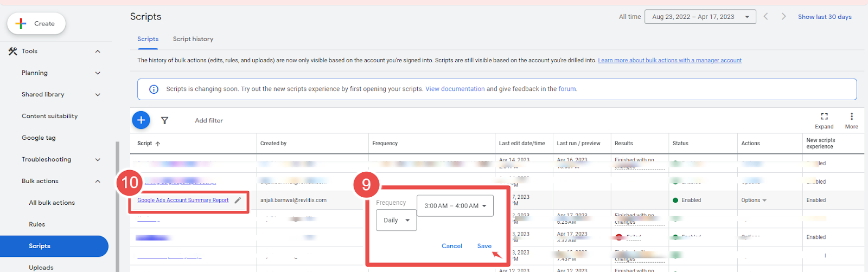The height and width of the screenshot is (272, 868).
Task: Click anjali.barnwal@revlitix.com cell
Action: 293,200
